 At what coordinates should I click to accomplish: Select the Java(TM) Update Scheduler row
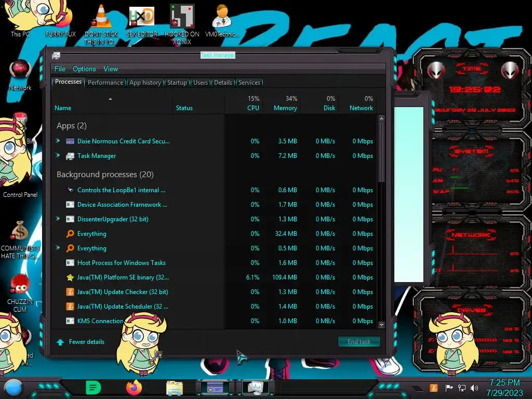(x=215, y=307)
